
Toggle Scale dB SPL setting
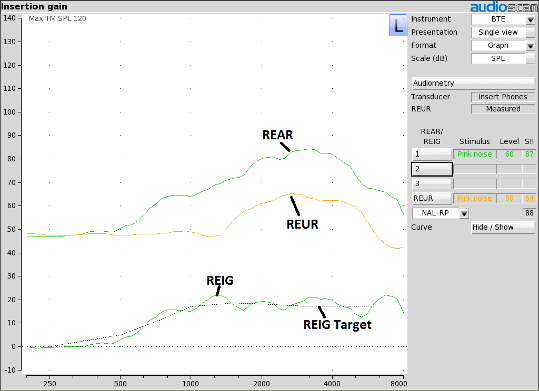point(503,58)
